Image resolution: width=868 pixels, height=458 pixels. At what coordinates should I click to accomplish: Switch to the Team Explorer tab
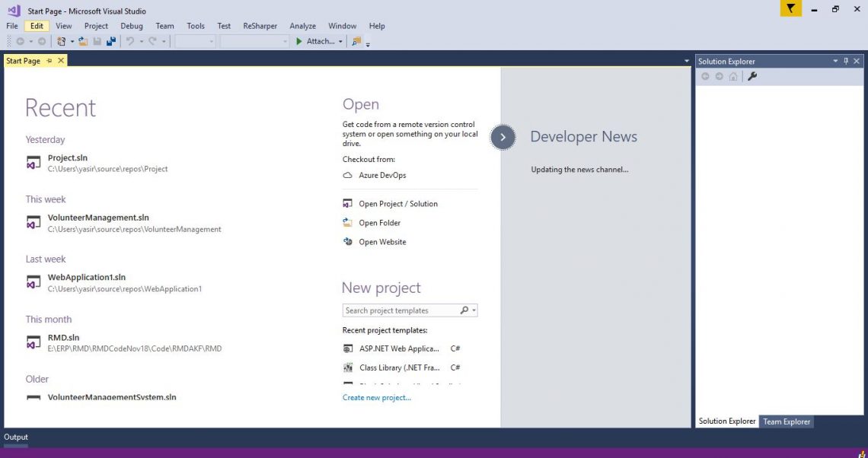(787, 421)
